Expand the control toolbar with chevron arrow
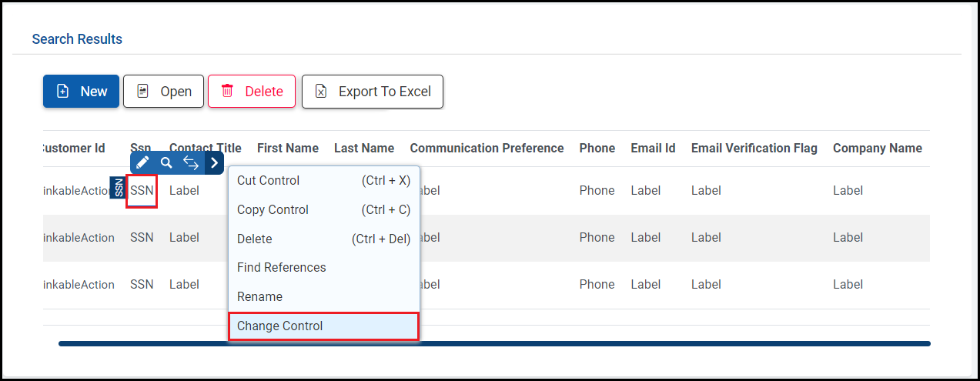Image resolution: width=980 pixels, height=381 pixels. (214, 162)
